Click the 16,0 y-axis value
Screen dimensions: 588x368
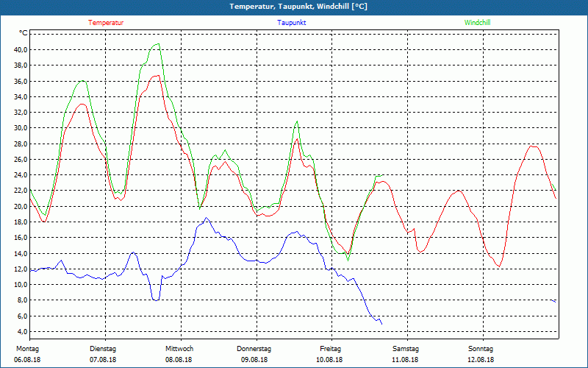(x=20, y=237)
